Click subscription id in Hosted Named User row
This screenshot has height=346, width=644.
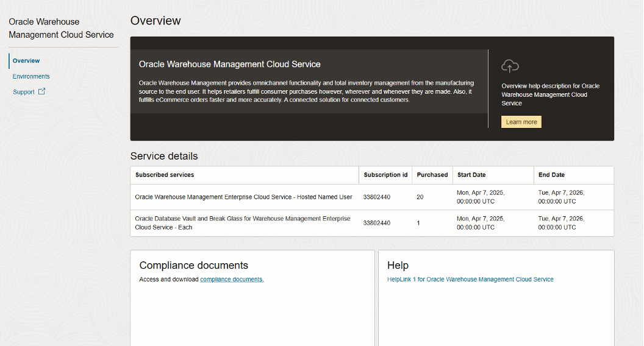(377, 197)
